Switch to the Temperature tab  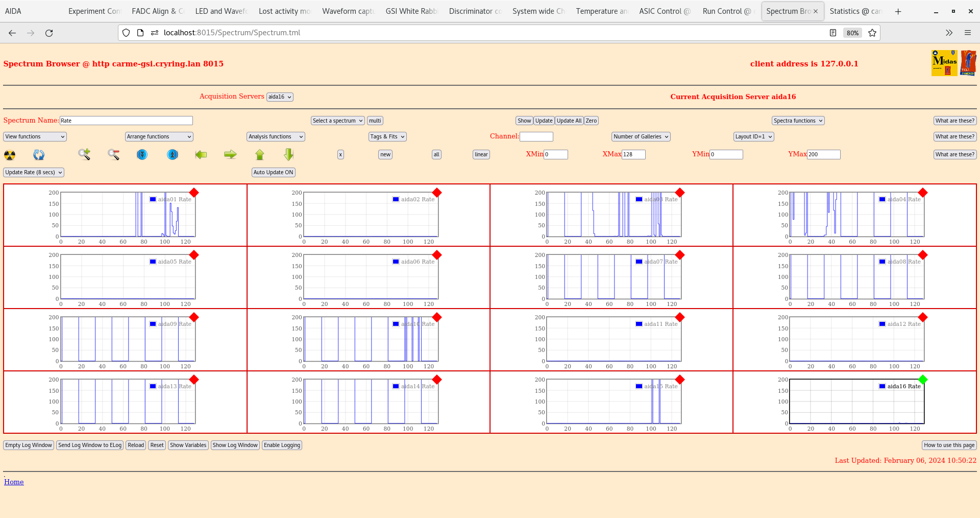pos(602,11)
